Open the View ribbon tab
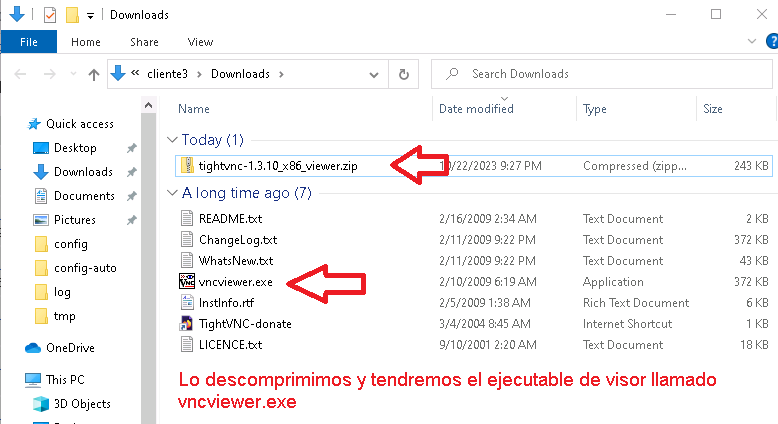Image resolution: width=778 pixels, height=424 pixels. pos(200,42)
